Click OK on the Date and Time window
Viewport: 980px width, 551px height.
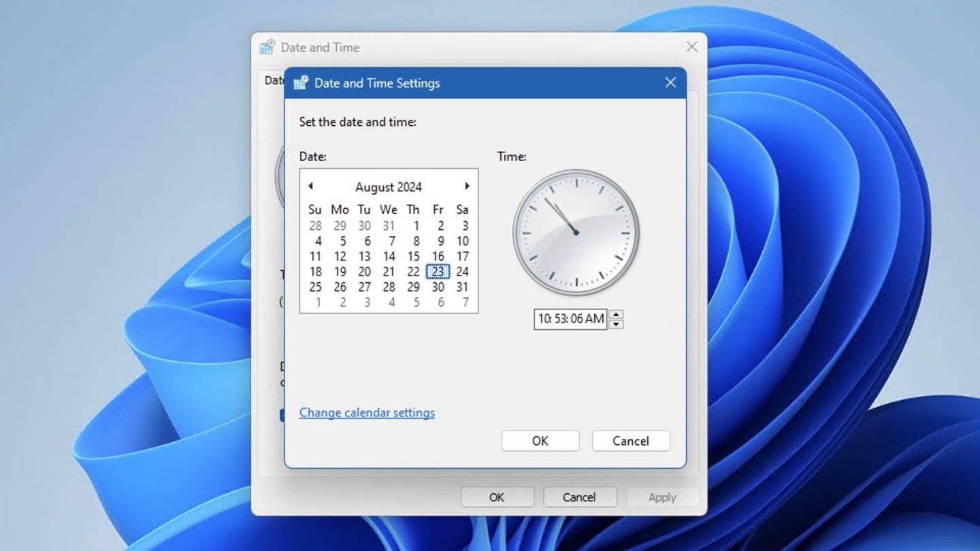point(497,497)
